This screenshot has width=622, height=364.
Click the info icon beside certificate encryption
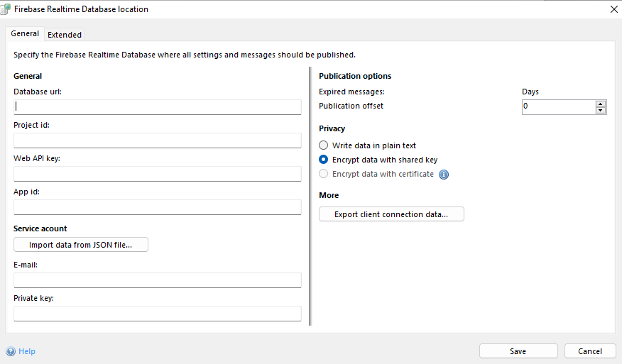[444, 175]
